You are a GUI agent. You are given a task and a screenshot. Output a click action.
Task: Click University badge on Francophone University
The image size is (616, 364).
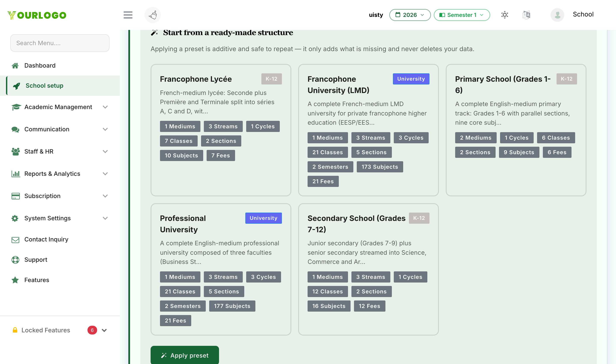coord(411,79)
